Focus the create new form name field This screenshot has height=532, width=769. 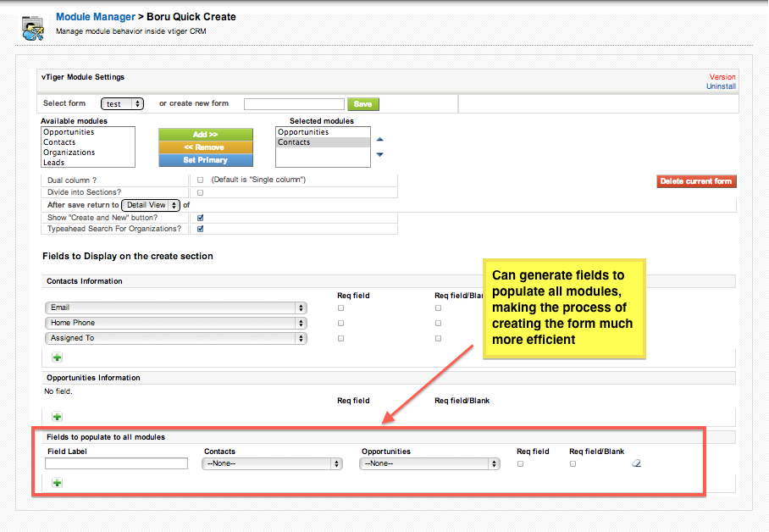(294, 104)
